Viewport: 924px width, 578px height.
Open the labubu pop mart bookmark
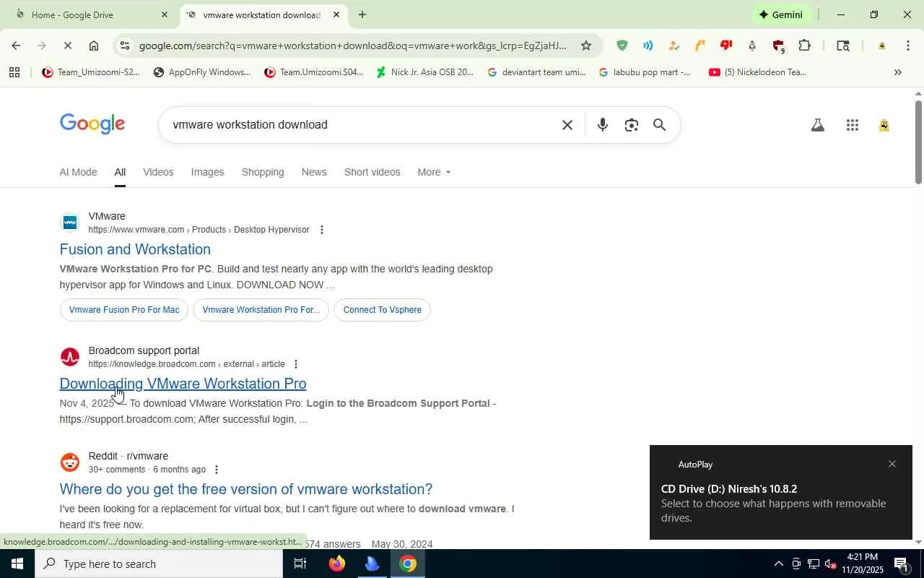pos(645,72)
